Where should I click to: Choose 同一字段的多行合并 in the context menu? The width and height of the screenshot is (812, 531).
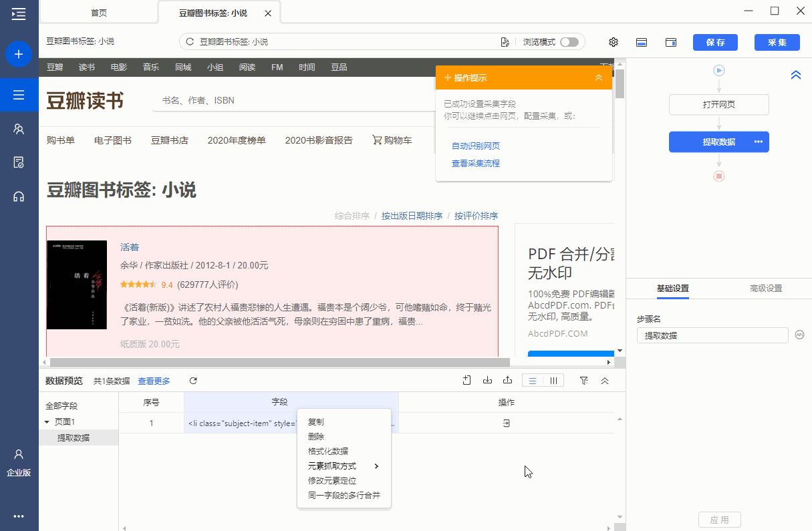[x=344, y=496]
